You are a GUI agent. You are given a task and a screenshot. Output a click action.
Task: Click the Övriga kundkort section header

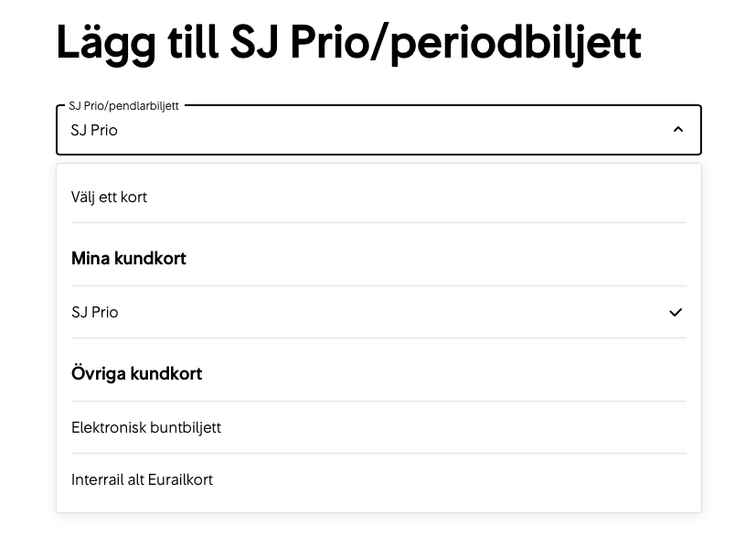(136, 373)
